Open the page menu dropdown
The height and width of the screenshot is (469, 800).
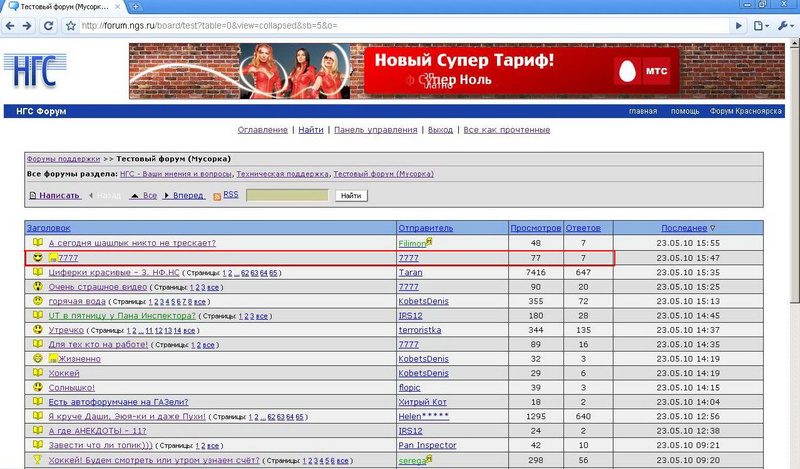point(759,25)
